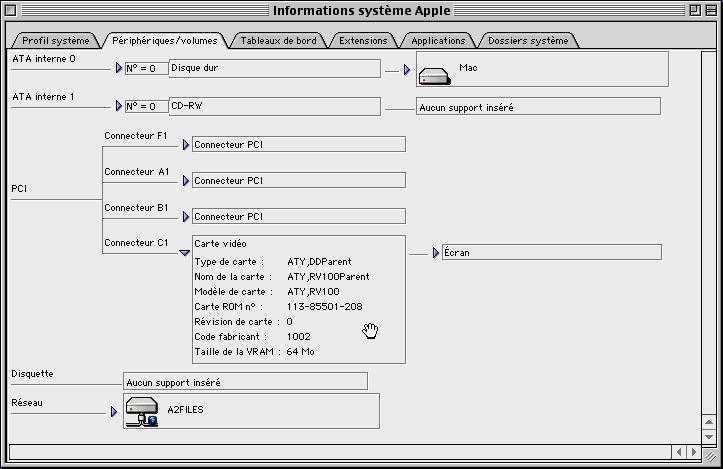Click the Connecteur PCI box for Connecteur A1
The width and height of the screenshot is (723, 469).
point(299,180)
